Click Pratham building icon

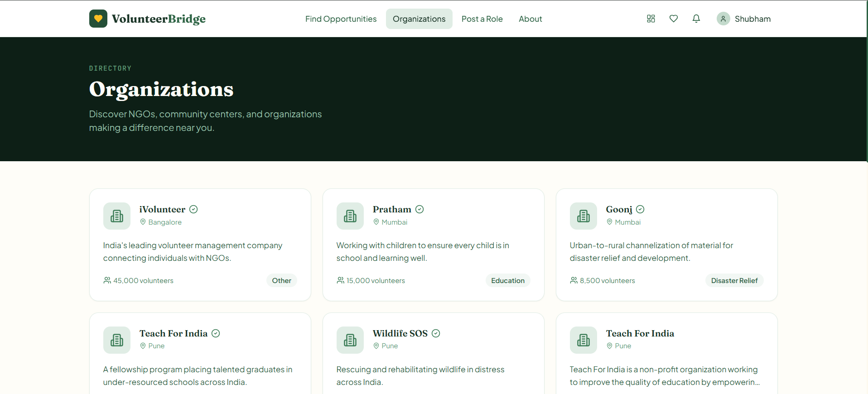click(x=350, y=216)
